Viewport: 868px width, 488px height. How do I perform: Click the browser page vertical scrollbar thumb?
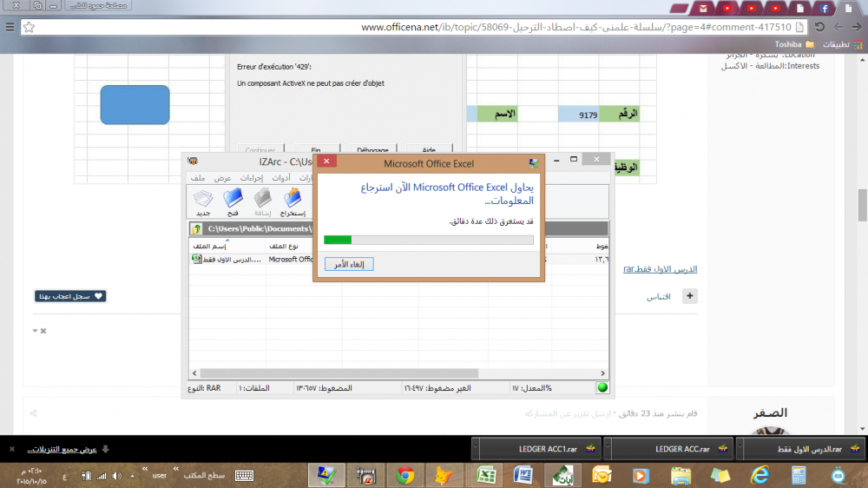point(863,205)
